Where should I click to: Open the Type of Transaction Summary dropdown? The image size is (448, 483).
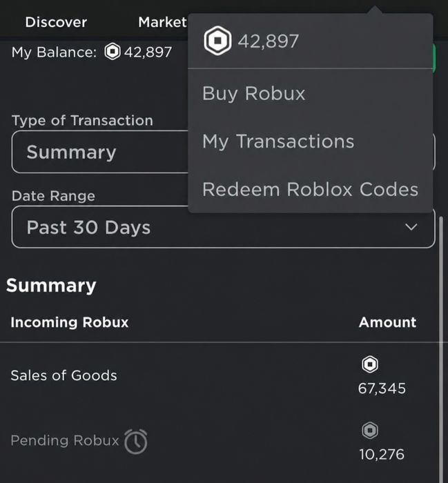click(x=99, y=152)
